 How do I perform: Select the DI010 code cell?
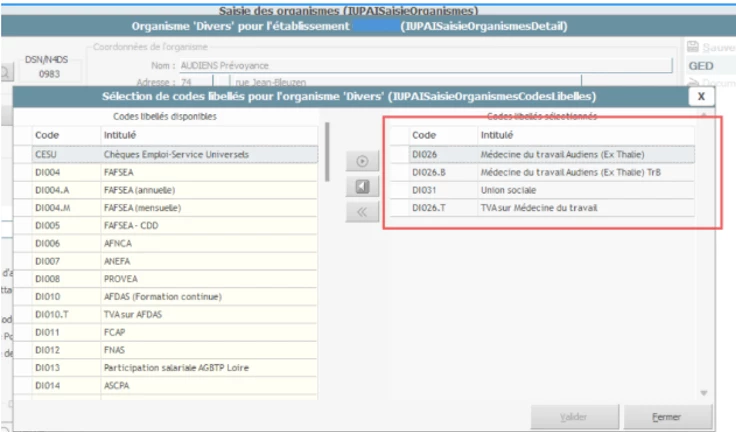coord(66,297)
